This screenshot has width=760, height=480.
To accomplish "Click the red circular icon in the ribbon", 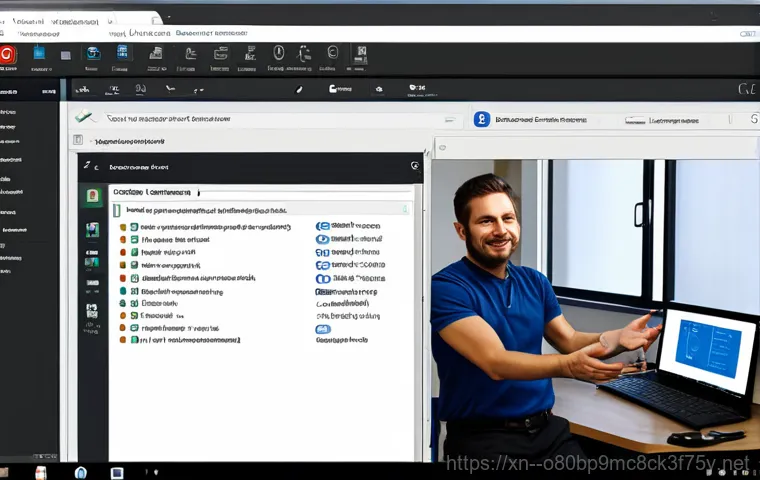I will point(9,53).
